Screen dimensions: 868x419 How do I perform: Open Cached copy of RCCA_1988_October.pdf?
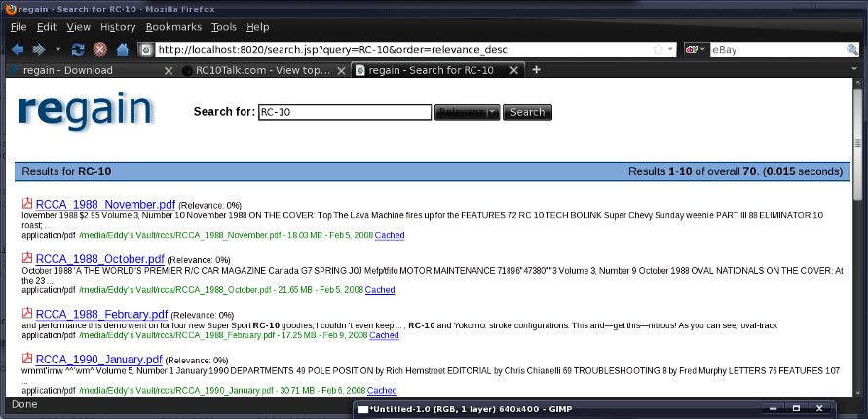tap(380, 290)
